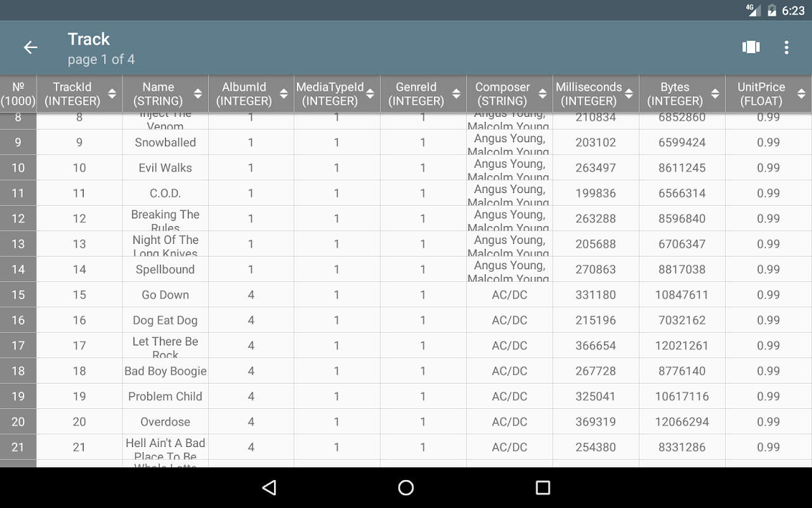Open the three-dot overflow menu
The width and height of the screenshot is (812, 508).
pos(787,47)
